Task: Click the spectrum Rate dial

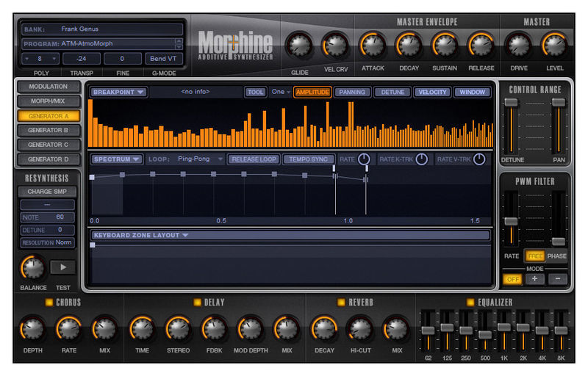Action: coord(364,159)
